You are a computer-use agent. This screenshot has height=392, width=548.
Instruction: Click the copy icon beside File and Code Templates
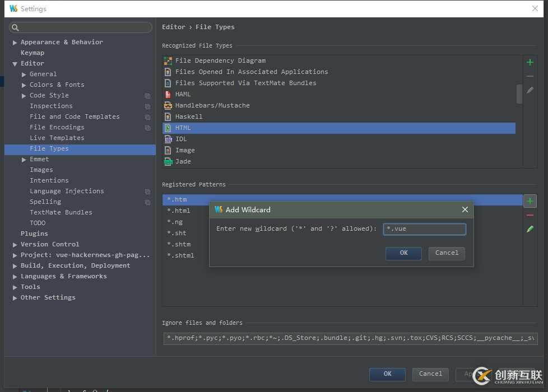[x=147, y=117]
